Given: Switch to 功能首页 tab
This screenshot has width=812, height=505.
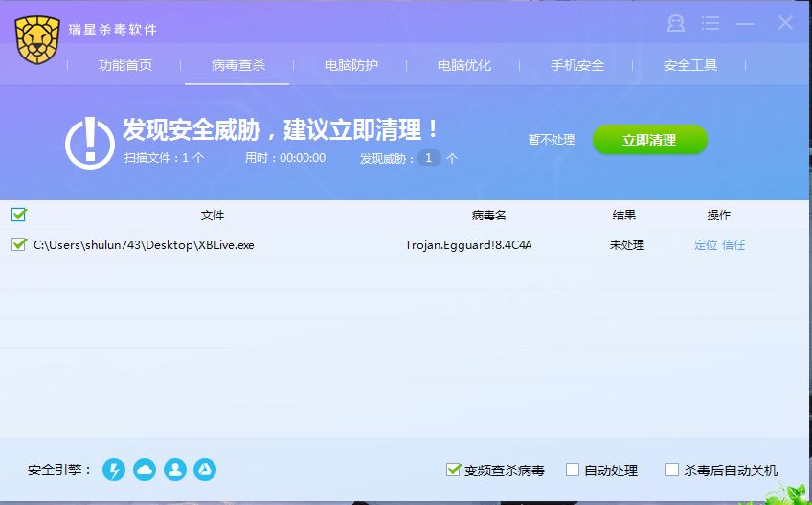Looking at the screenshot, I should 125,65.
